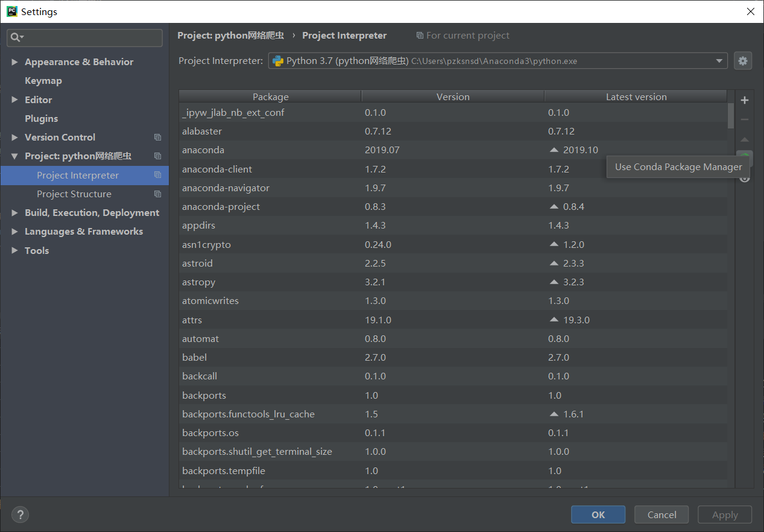This screenshot has width=764, height=532.
Task: Install a new package with the plus icon
Action: 744,100
